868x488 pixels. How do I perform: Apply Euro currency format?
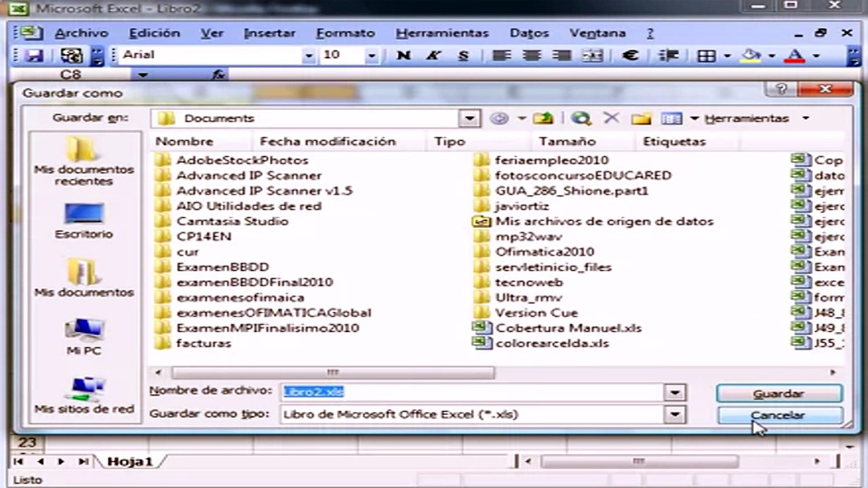(x=630, y=56)
